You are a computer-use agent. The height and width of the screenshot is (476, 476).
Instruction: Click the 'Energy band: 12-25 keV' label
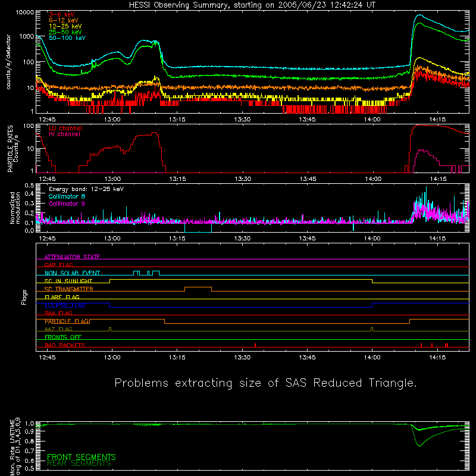coord(86,189)
